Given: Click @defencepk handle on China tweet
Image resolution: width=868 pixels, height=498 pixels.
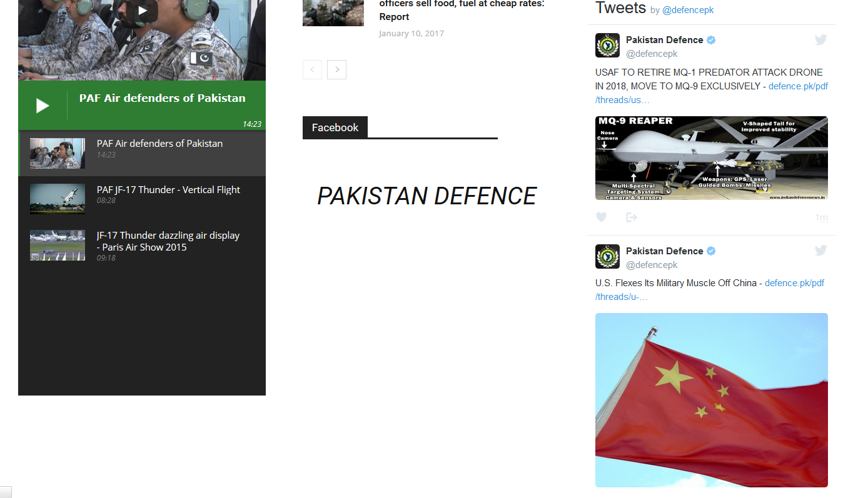Looking at the screenshot, I should 652,265.
